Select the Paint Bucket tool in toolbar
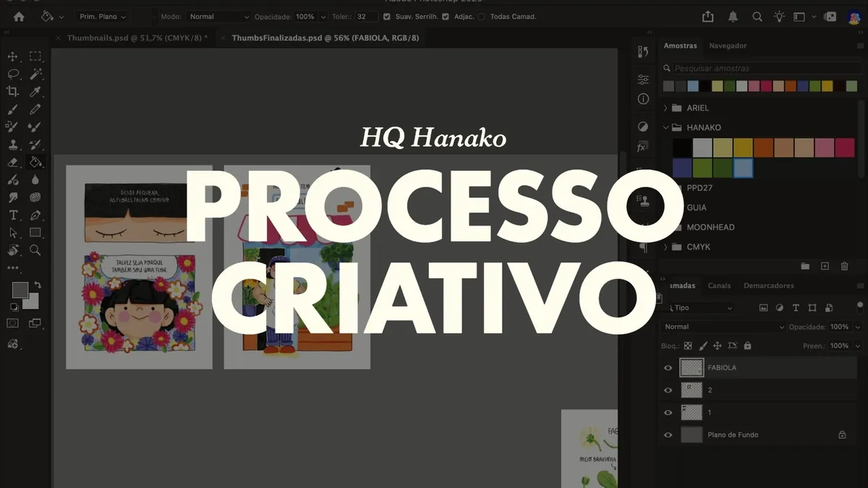 pos(35,162)
